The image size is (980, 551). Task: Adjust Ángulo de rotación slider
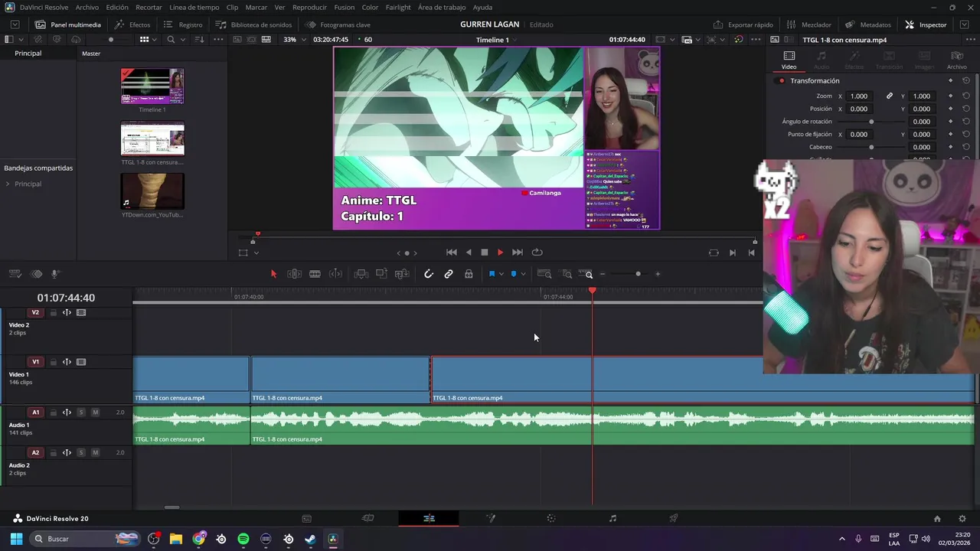tap(871, 122)
